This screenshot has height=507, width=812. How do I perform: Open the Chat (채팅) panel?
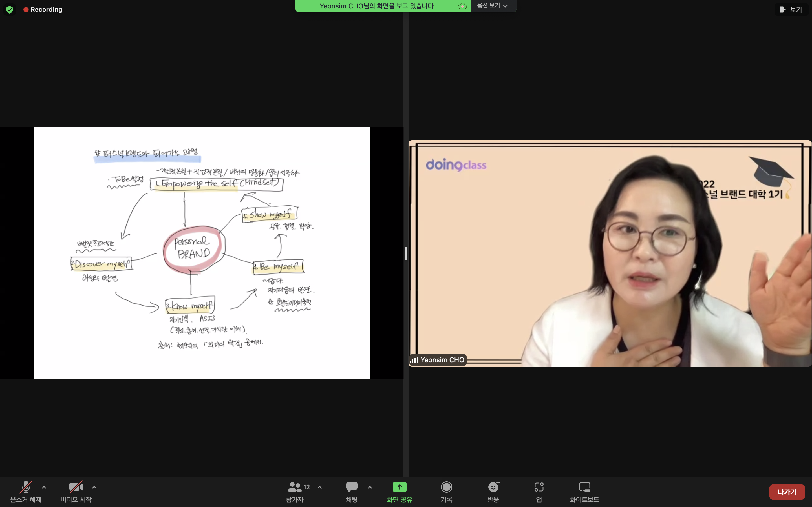point(351,487)
